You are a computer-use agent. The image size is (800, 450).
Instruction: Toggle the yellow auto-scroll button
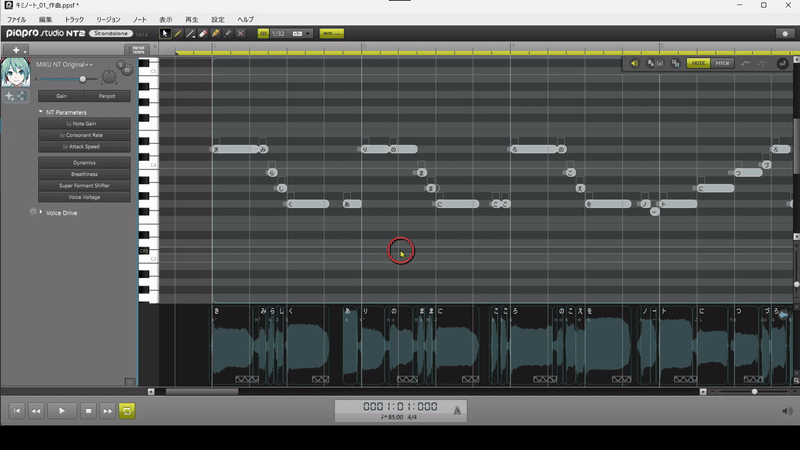pos(332,34)
